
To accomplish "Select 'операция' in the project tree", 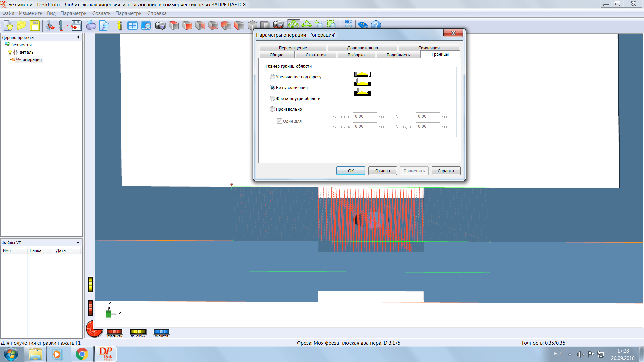I will [32, 60].
